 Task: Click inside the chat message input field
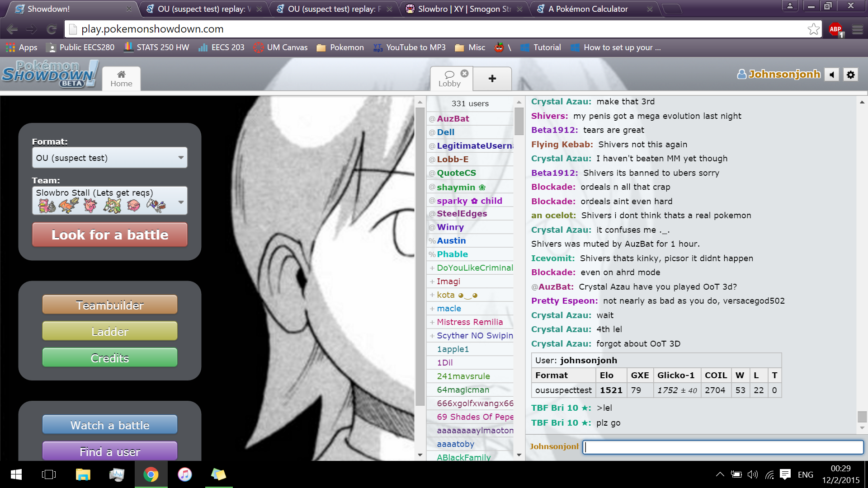coord(723,446)
